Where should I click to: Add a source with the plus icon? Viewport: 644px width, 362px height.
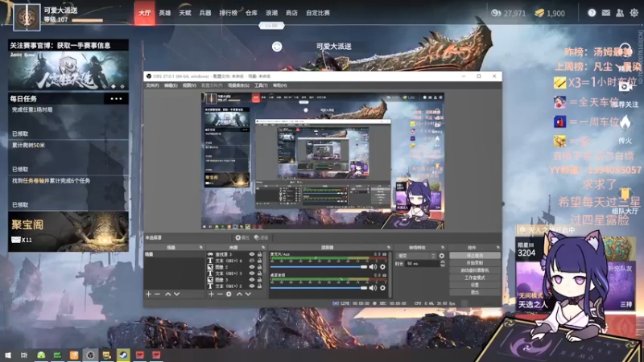pos(211,294)
